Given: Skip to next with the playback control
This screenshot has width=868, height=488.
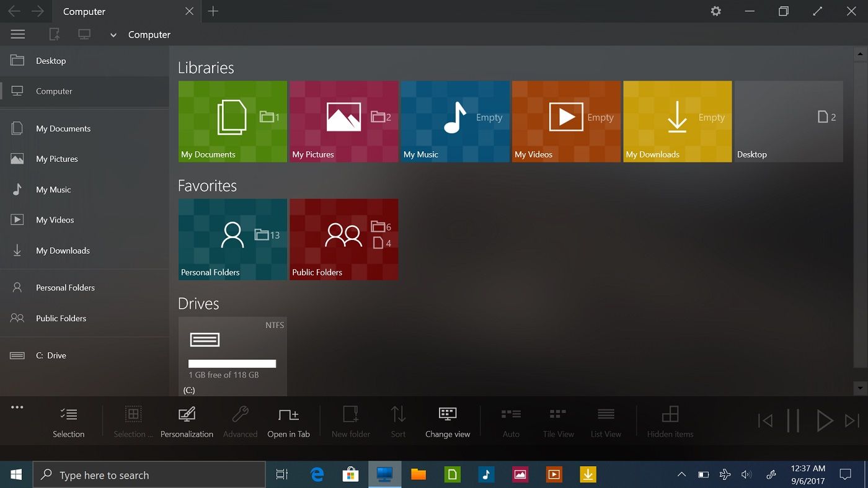Looking at the screenshot, I should [x=852, y=420].
